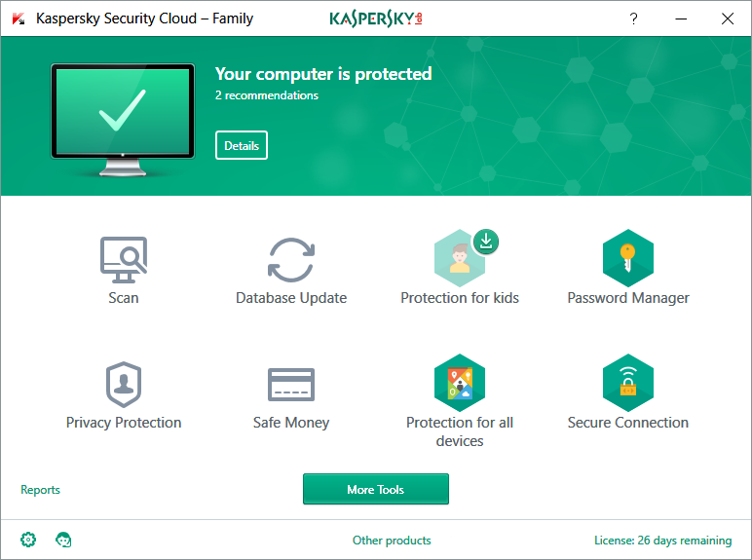Launch Password Manager key icon
This screenshot has width=752, height=560.
pyautogui.click(x=627, y=258)
